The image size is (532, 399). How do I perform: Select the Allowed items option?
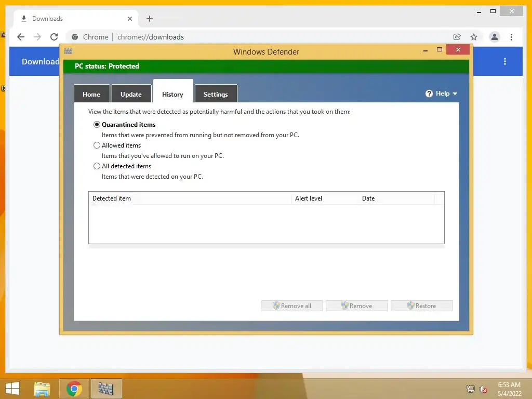point(97,145)
